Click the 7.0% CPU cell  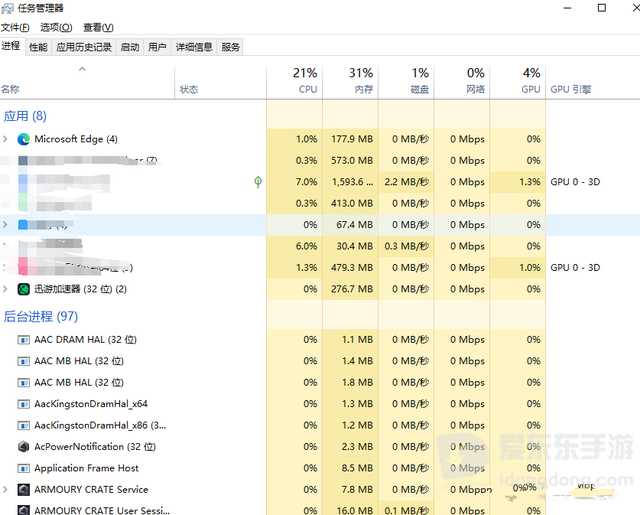tap(295, 182)
